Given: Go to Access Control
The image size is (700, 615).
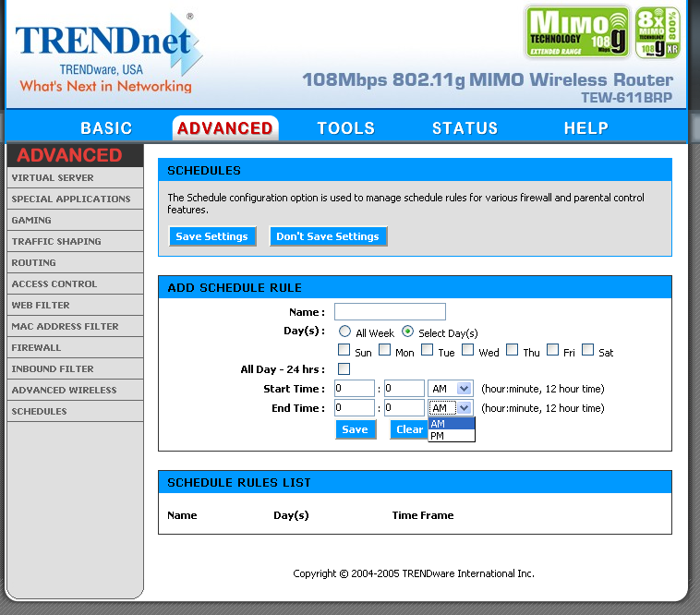Looking at the screenshot, I should (x=75, y=283).
